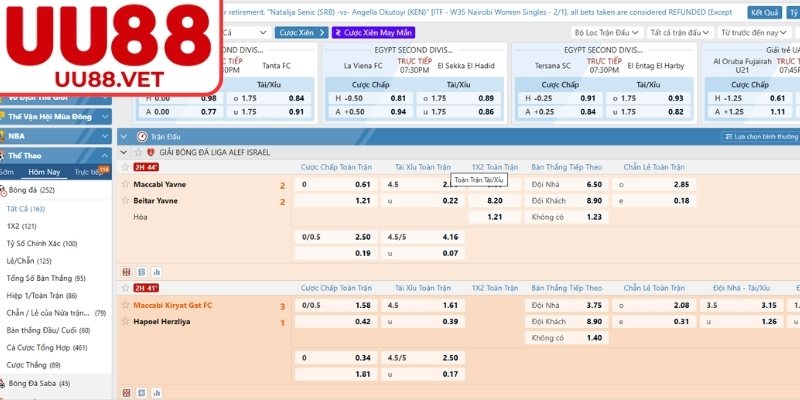Image resolution: width=800 pixels, height=400 pixels.
Task: Star the 2H 44' match row
Action: pos(125,167)
